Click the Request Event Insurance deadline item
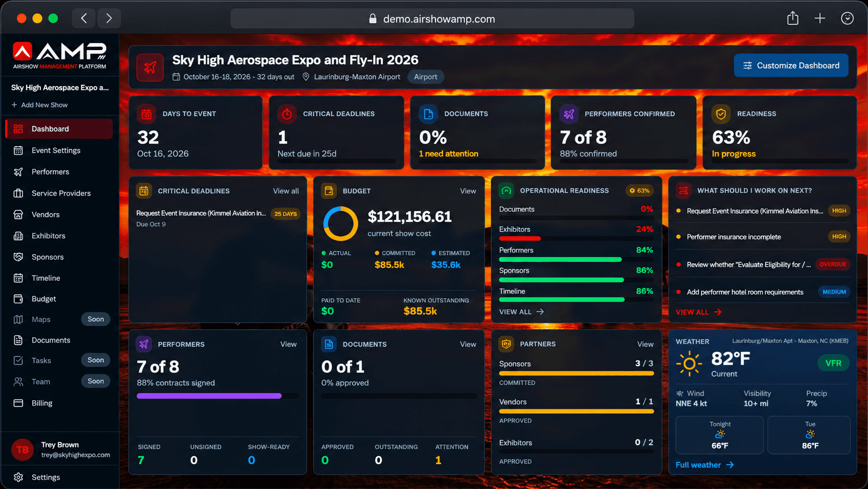Image resolution: width=868 pixels, height=489 pixels. click(x=217, y=218)
